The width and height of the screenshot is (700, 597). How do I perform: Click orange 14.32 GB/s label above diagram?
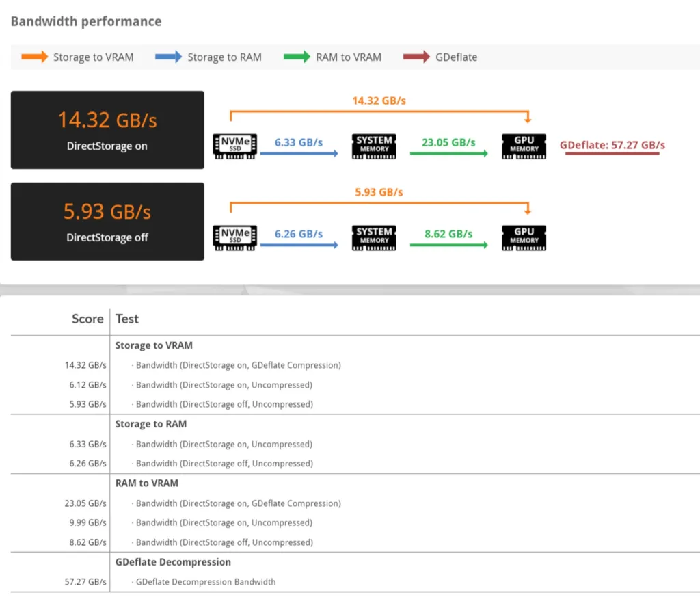379,101
